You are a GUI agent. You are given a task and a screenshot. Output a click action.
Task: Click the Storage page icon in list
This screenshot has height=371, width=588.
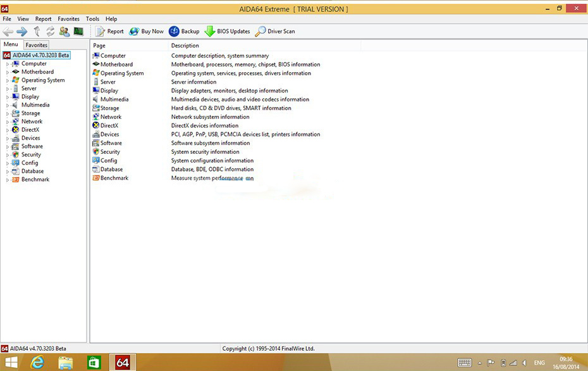click(x=96, y=108)
